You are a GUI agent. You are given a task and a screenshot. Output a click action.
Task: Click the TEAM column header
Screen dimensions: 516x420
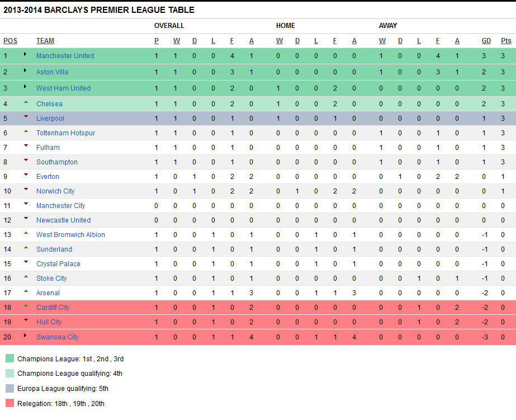[45, 41]
